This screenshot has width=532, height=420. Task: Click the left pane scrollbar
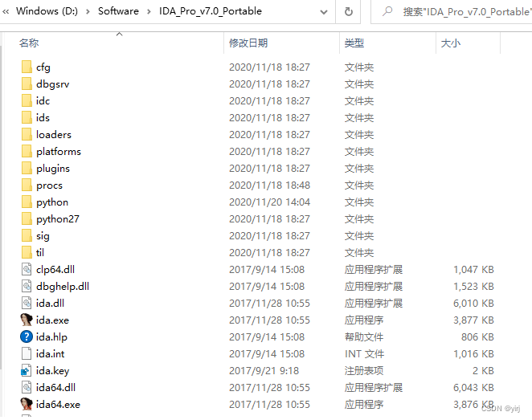coord(1,206)
